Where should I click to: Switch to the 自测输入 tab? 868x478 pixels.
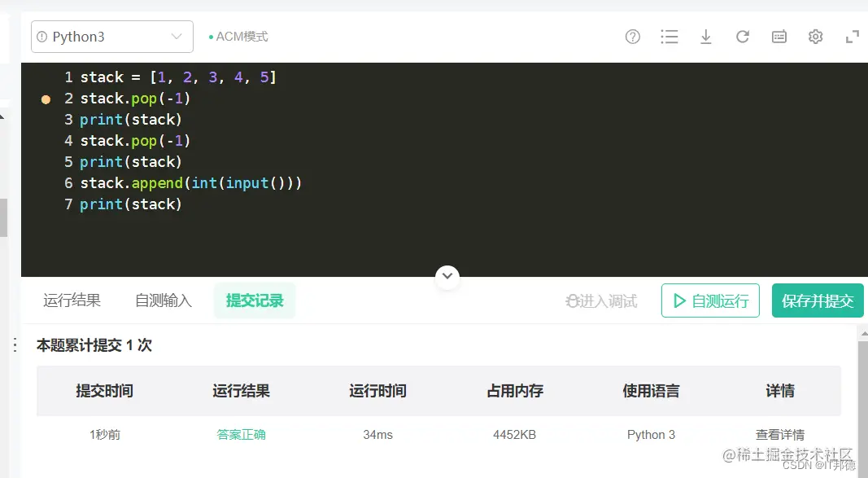[x=164, y=300]
